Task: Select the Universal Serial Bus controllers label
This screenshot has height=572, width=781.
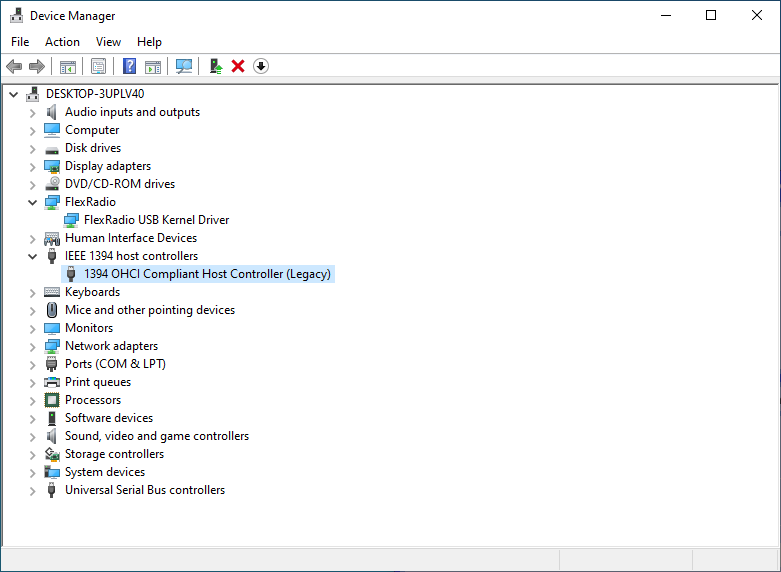Action: point(144,490)
